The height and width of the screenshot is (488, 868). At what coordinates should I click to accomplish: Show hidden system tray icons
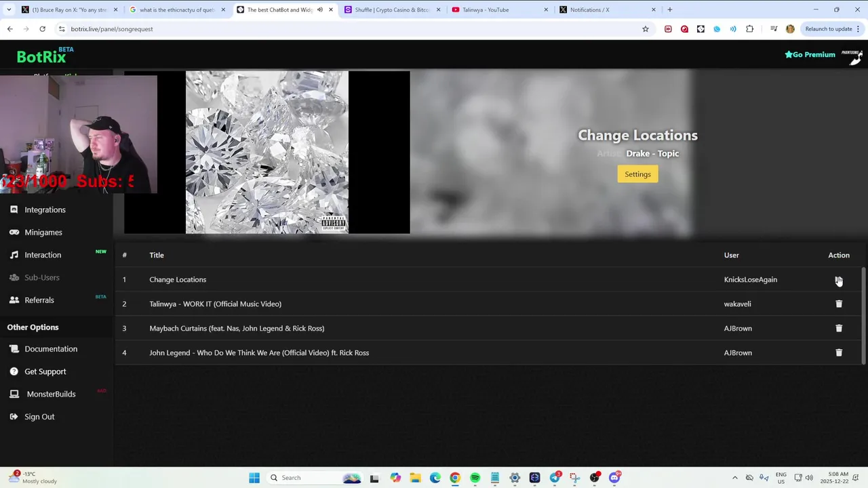point(735,478)
